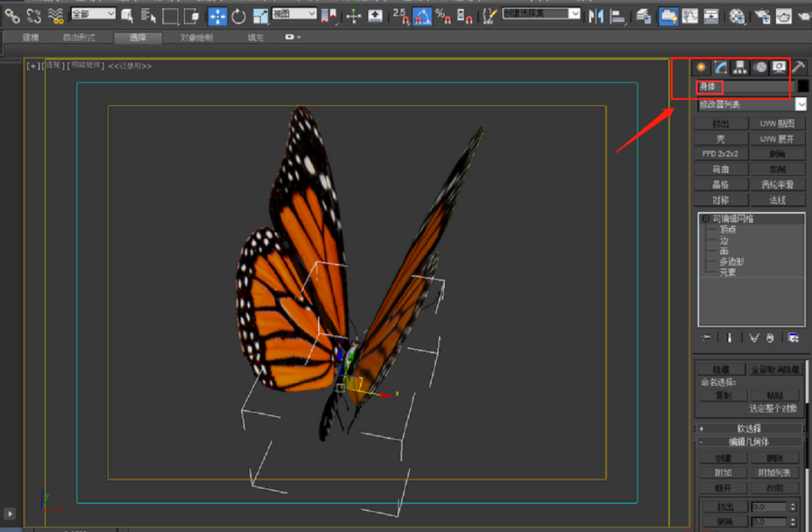Open the Motion command panel tab
This screenshot has height=532, width=812.
pos(759,68)
